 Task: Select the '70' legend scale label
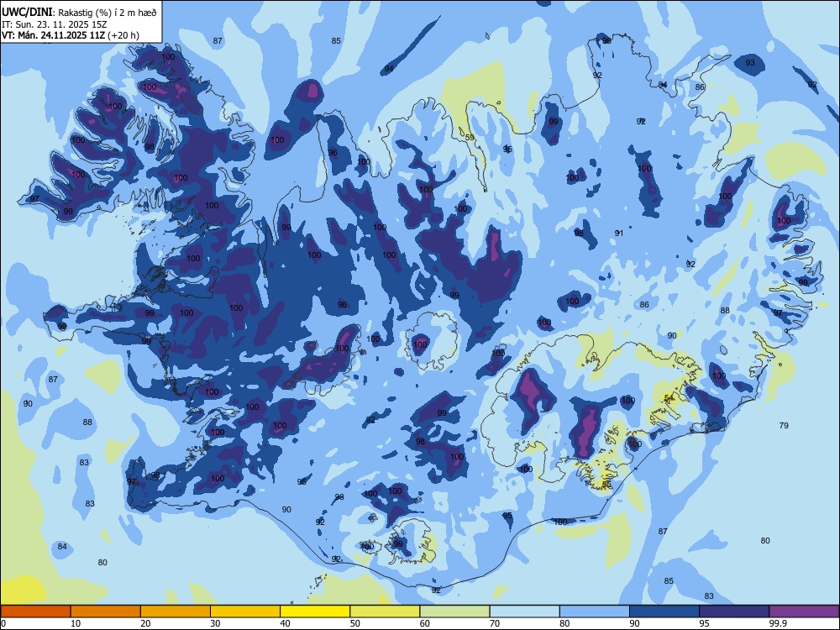495,623
